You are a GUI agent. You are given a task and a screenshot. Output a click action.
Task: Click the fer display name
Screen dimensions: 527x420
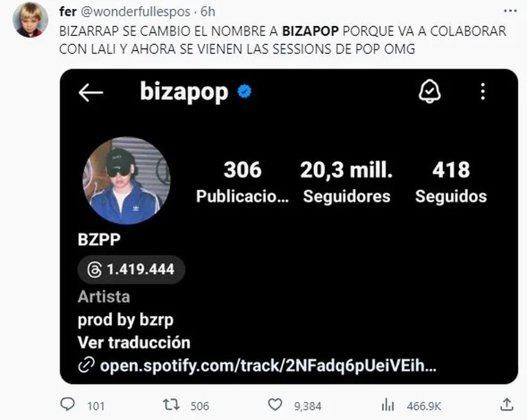click(68, 12)
